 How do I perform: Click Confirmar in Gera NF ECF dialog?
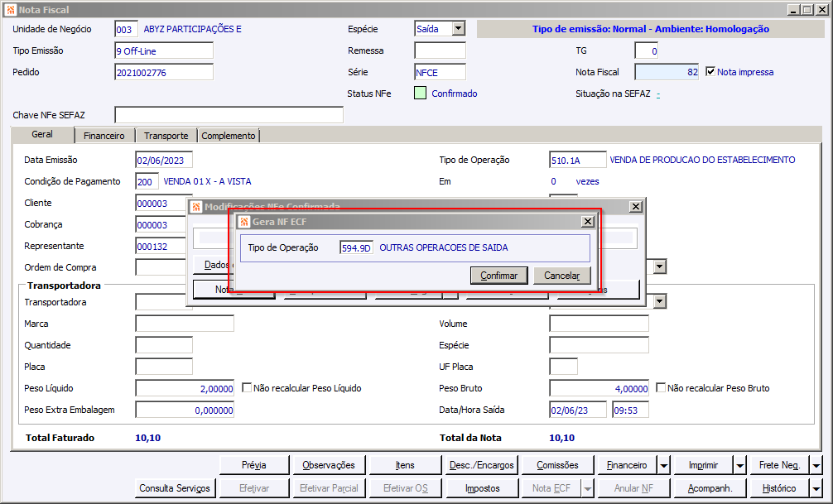pyautogui.click(x=498, y=276)
